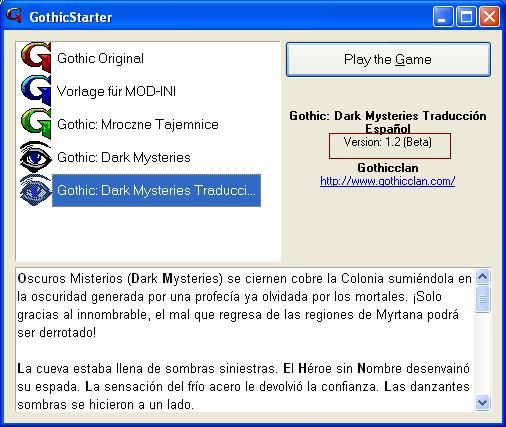Click the GothicStarter title bar logo icon
Viewport: 506px width, 427px height.
[x=14, y=16]
